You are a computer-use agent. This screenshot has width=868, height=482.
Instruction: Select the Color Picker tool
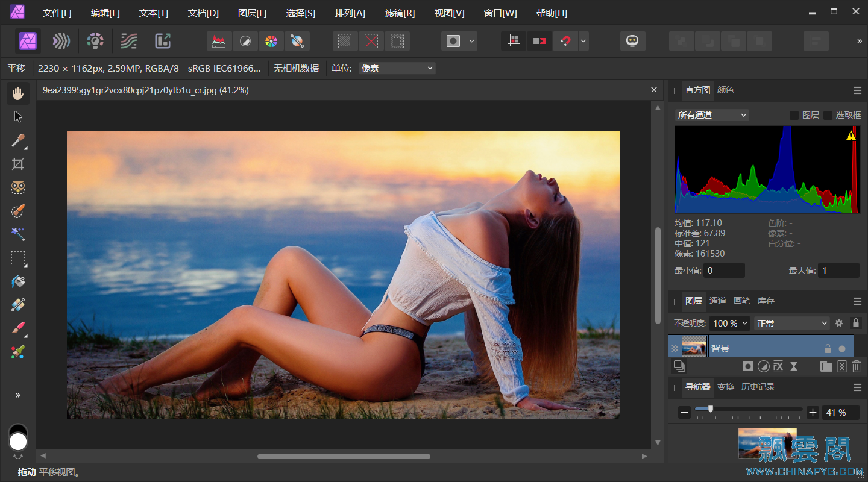18,140
